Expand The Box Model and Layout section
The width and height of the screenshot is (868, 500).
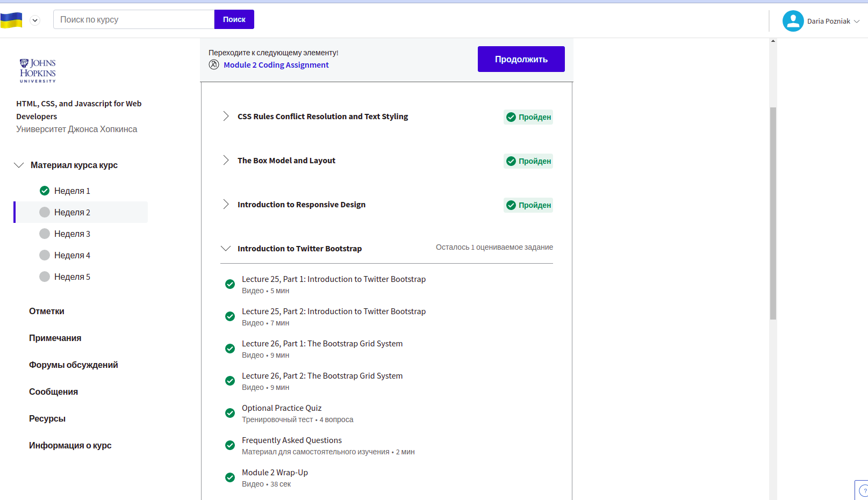point(226,160)
